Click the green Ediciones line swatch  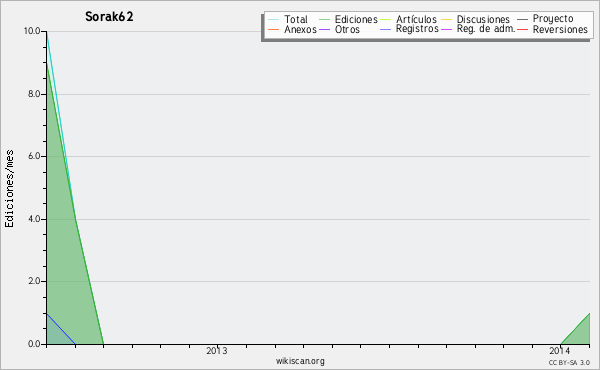[324, 19]
